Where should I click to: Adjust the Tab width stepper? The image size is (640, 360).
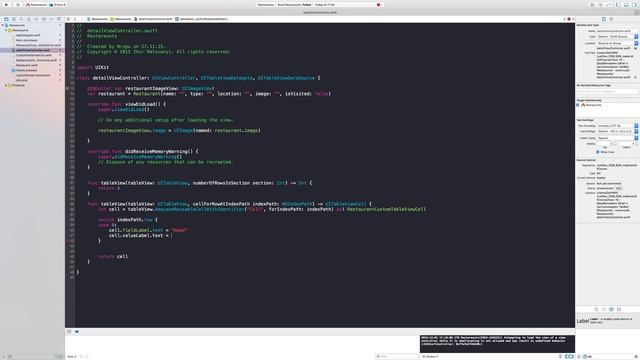615,144
